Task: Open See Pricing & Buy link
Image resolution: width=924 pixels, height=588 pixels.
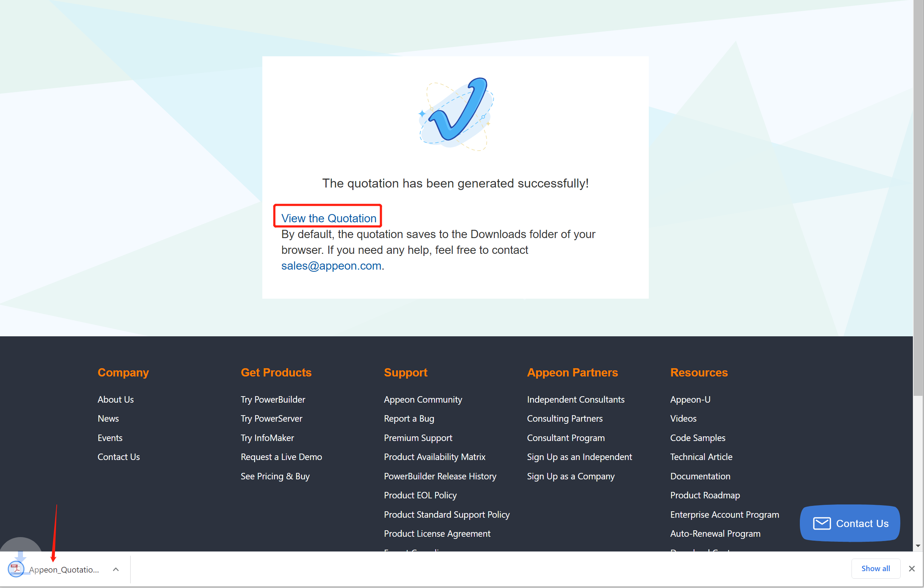Action: coord(275,476)
